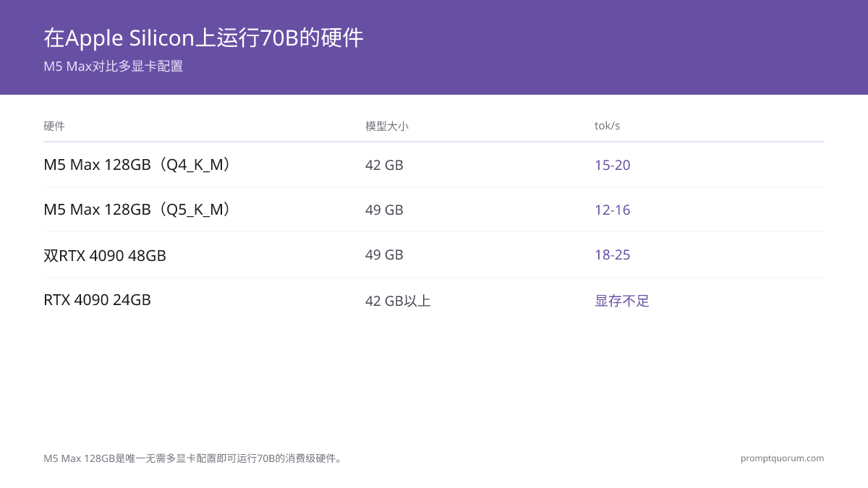Click the 18-25 tok/s value

tap(613, 254)
